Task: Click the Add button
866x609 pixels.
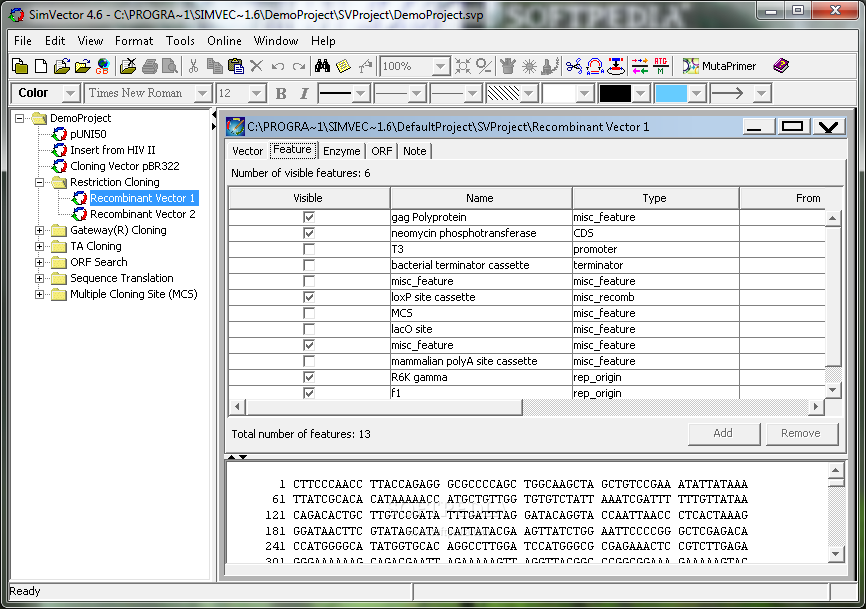Action: pyautogui.click(x=724, y=433)
